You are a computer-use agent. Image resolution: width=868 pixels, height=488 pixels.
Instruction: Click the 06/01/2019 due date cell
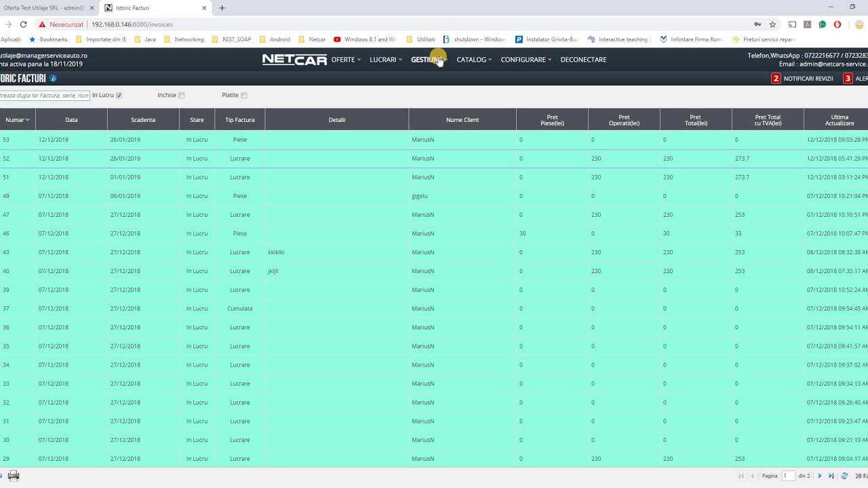click(125, 196)
